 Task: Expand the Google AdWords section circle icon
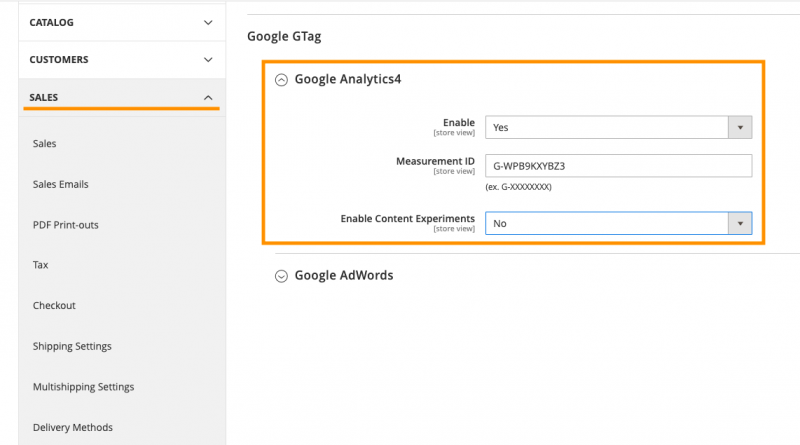pyautogui.click(x=281, y=276)
